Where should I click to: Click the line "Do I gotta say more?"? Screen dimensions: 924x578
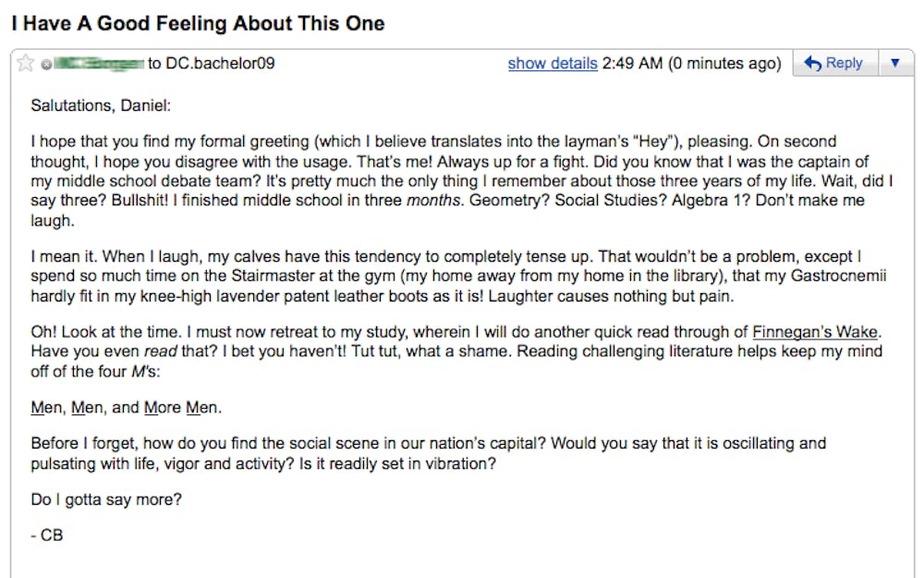(106, 500)
